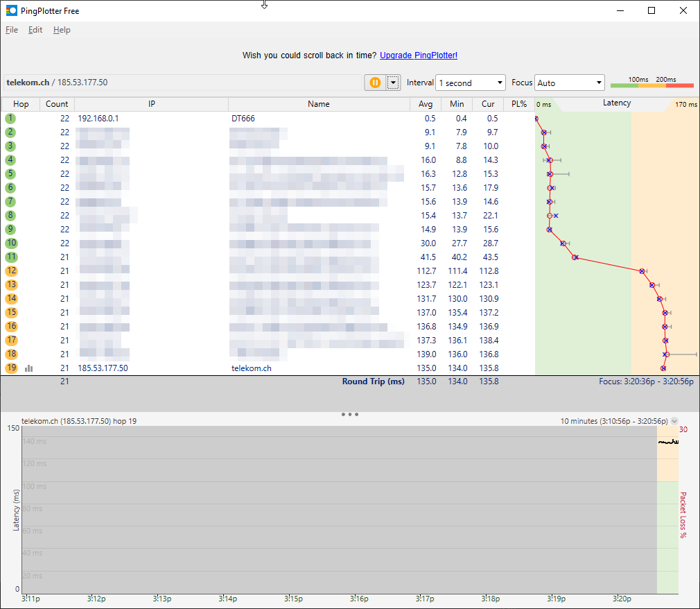Click hop 19 orange badge
The image size is (700, 609).
(11, 368)
